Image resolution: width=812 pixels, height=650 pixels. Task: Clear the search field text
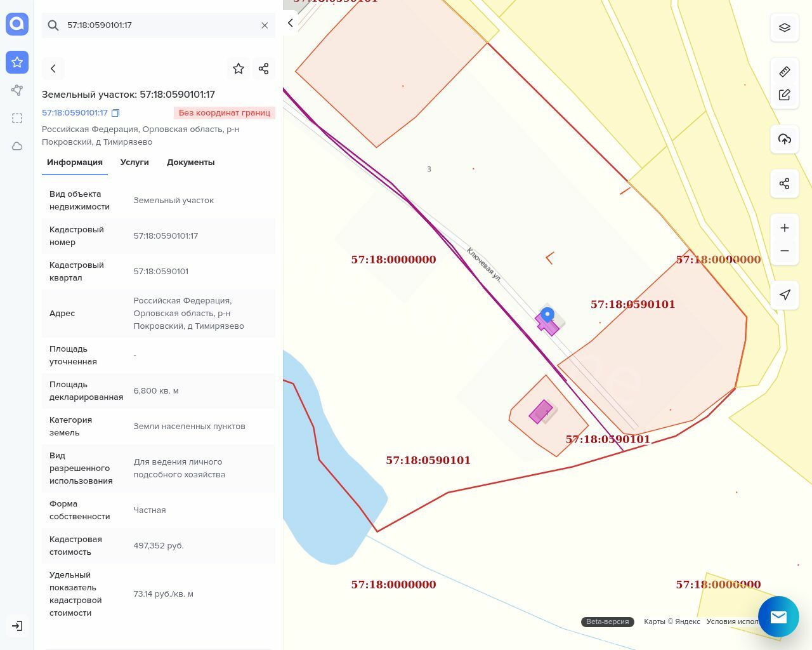pyautogui.click(x=265, y=25)
